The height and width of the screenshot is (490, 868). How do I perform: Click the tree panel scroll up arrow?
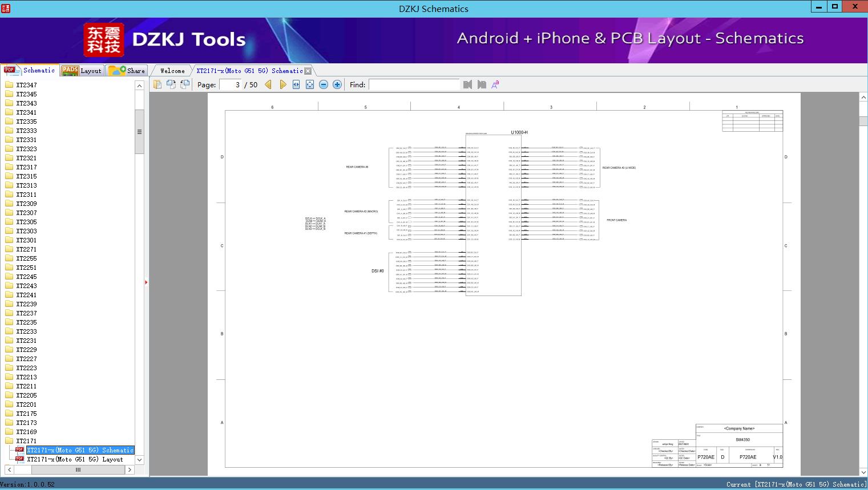pyautogui.click(x=139, y=86)
